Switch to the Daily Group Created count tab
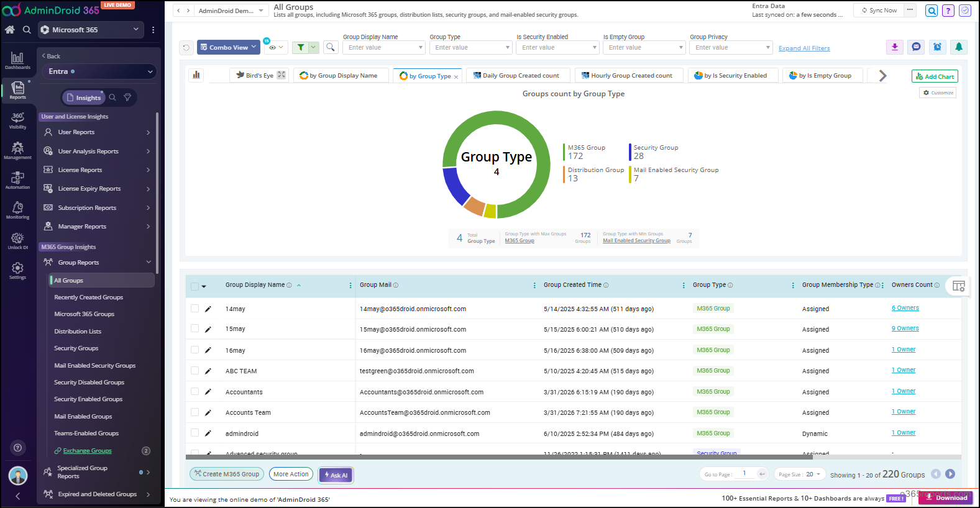The width and height of the screenshot is (980, 508). click(x=518, y=76)
